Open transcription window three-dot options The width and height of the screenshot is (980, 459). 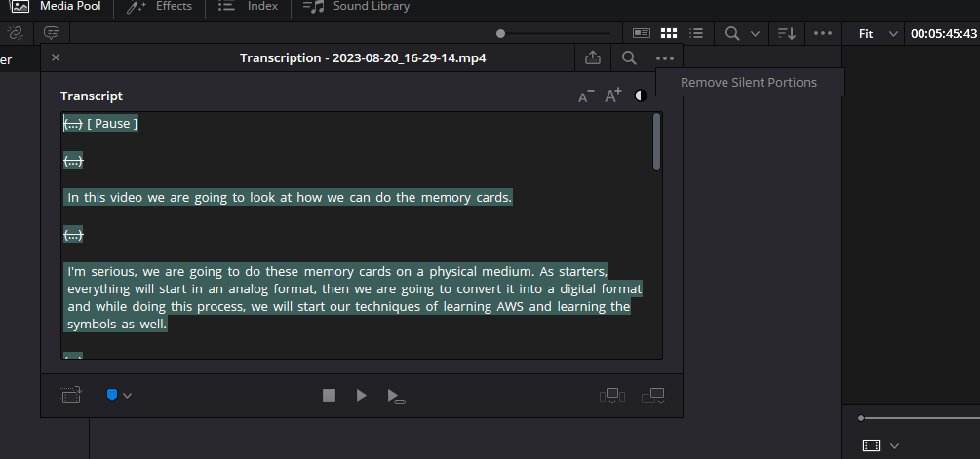(x=665, y=58)
